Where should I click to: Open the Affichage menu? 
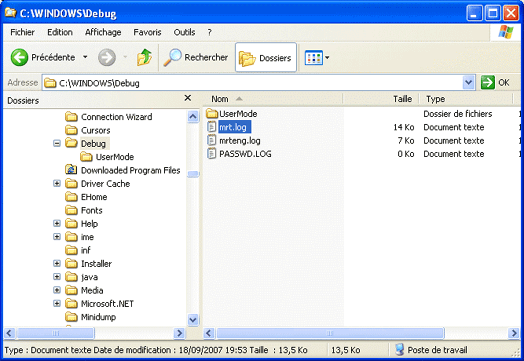tap(103, 32)
